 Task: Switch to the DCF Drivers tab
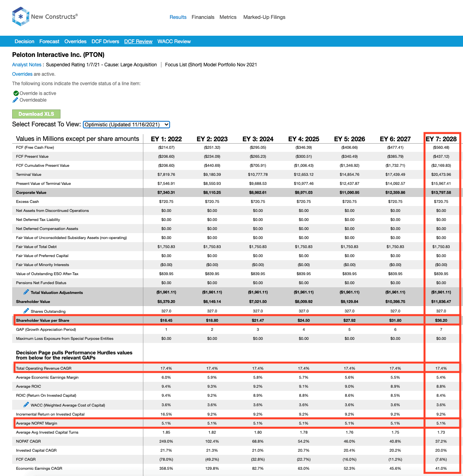105,42
